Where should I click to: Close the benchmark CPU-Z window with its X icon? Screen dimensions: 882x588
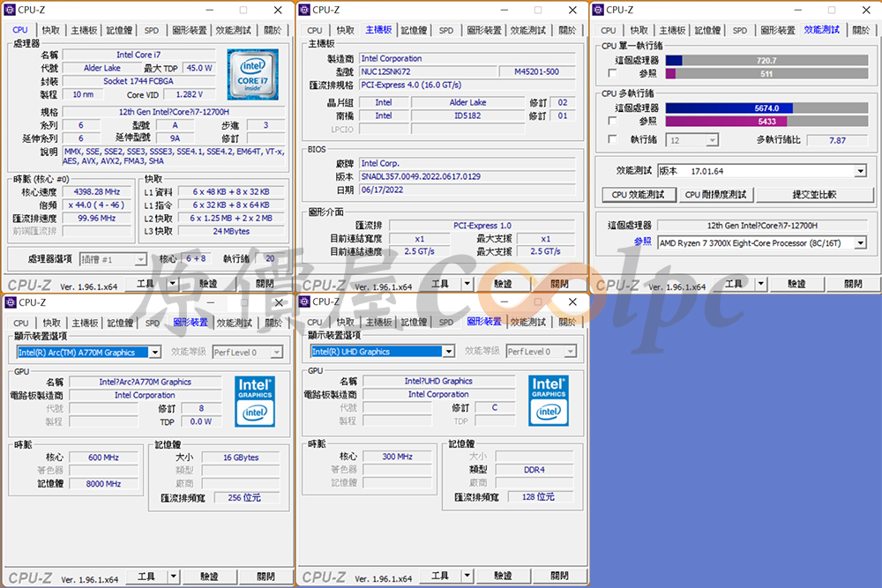click(866, 10)
